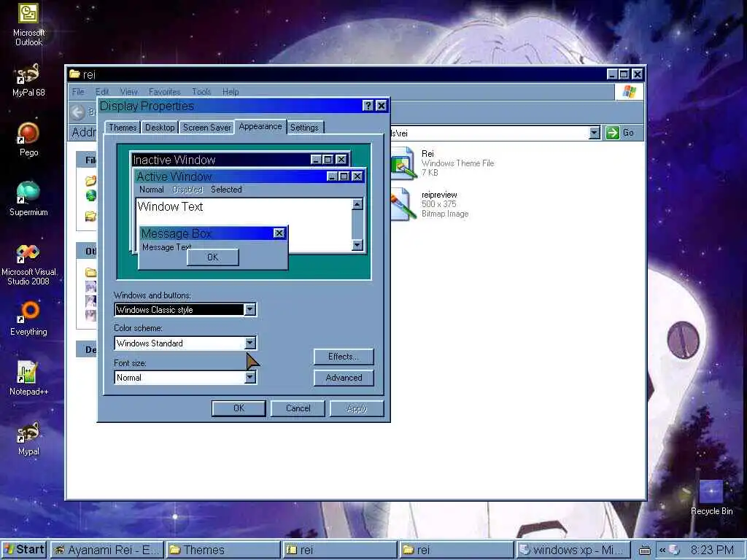Viewport: 747px width, 560px height.
Task: Switch to Ayanami Rei taskbar window
Action: pyautogui.click(x=107, y=550)
